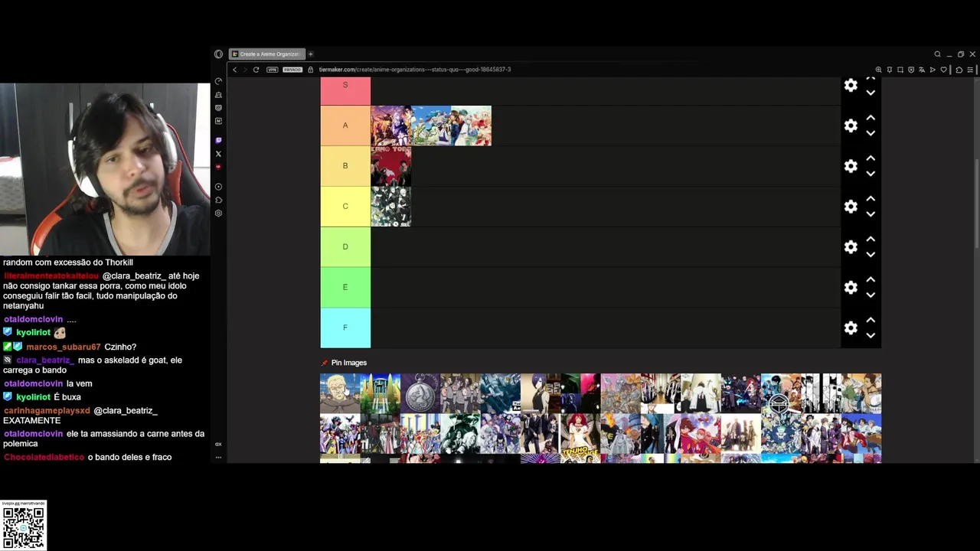Select the dark group image in tier C
Screen dimensions: 980x551
pos(391,207)
